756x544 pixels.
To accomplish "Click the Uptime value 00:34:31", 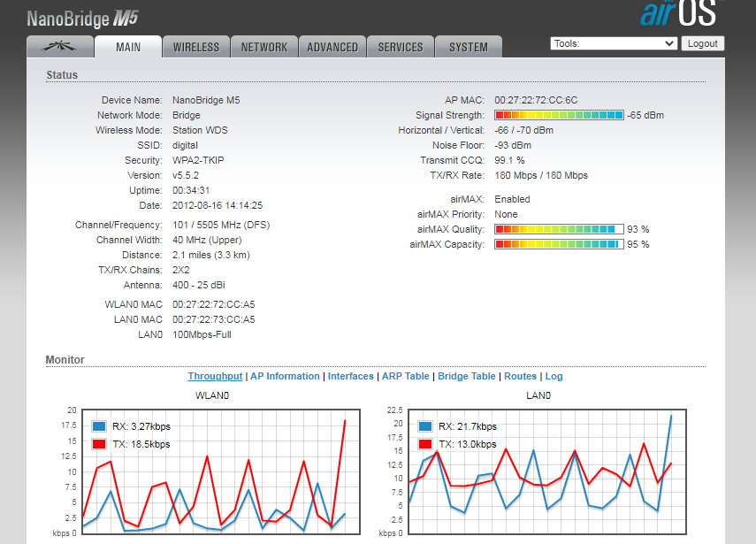I will (191, 190).
